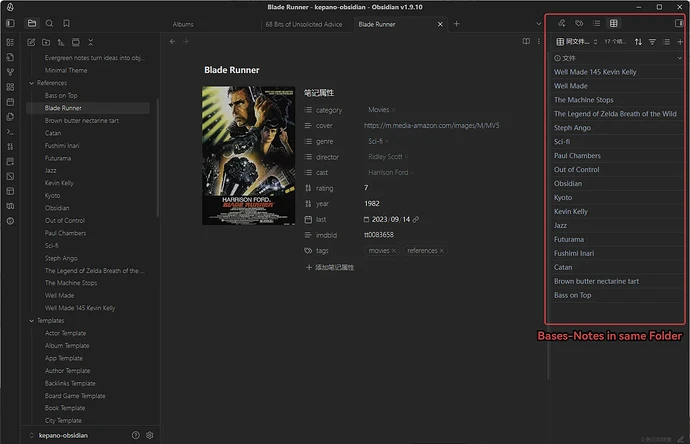Remove the movies tag
The width and height of the screenshot is (690, 444).
pyautogui.click(x=394, y=250)
